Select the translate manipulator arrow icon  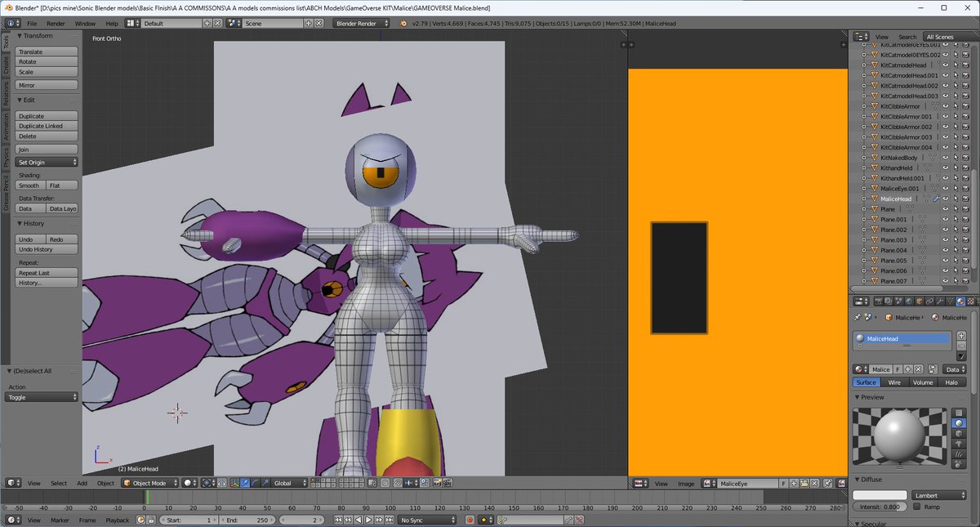(245, 483)
